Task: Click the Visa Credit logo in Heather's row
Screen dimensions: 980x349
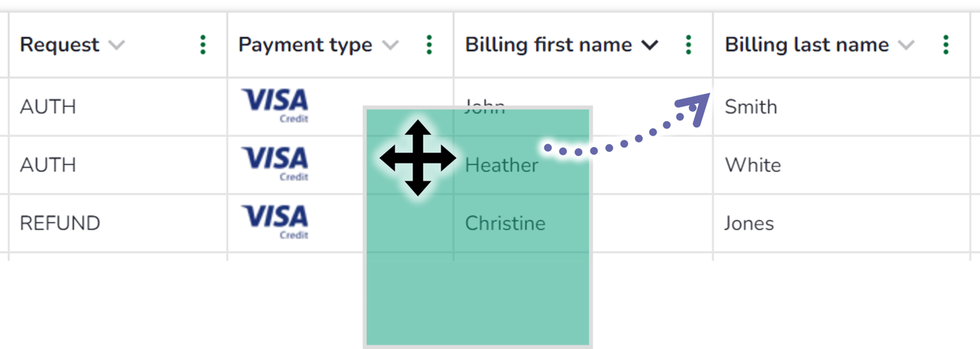Action: click(275, 163)
